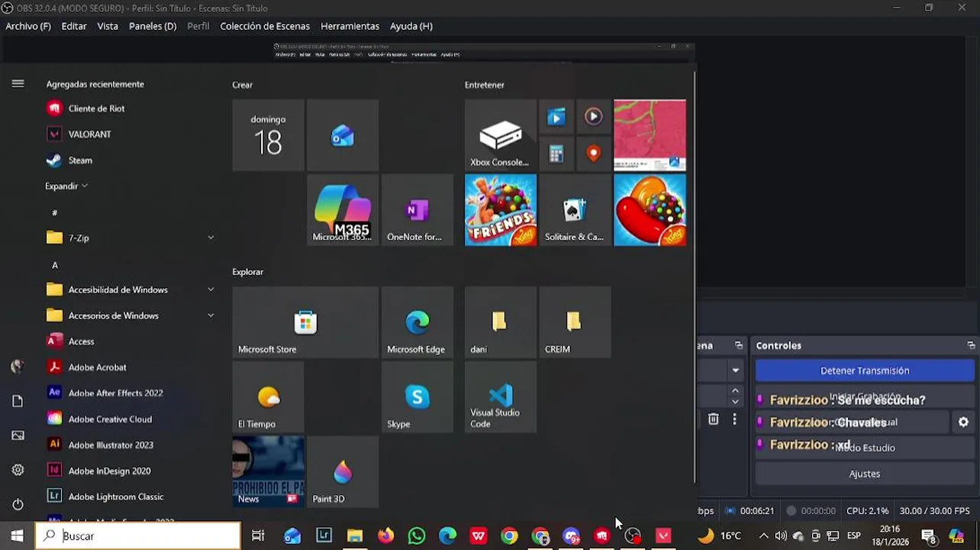Open the Calculator small tile
Screen dimensions: 980x550
pyautogui.click(x=556, y=154)
